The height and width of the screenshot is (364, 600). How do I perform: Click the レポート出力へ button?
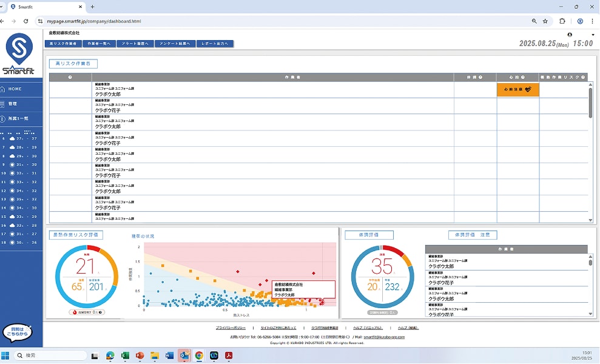(x=214, y=44)
